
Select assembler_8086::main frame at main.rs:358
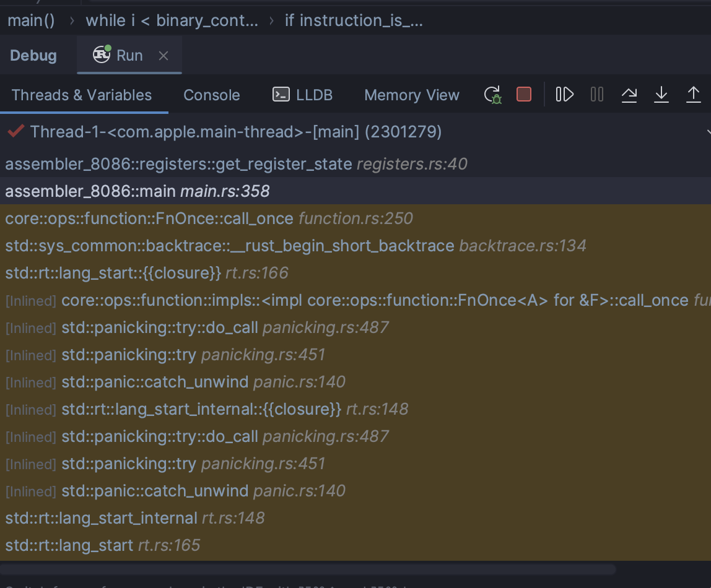point(137,191)
